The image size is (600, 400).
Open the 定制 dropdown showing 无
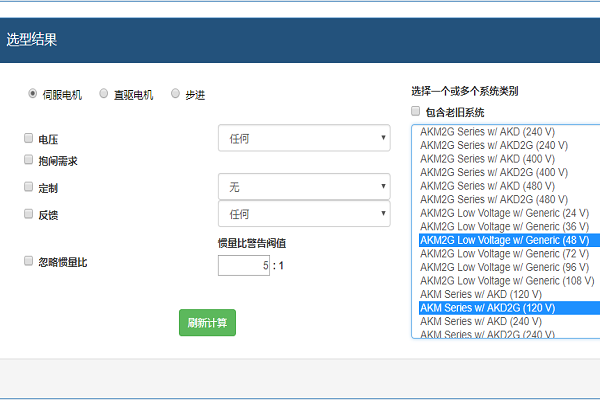click(x=304, y=186)
